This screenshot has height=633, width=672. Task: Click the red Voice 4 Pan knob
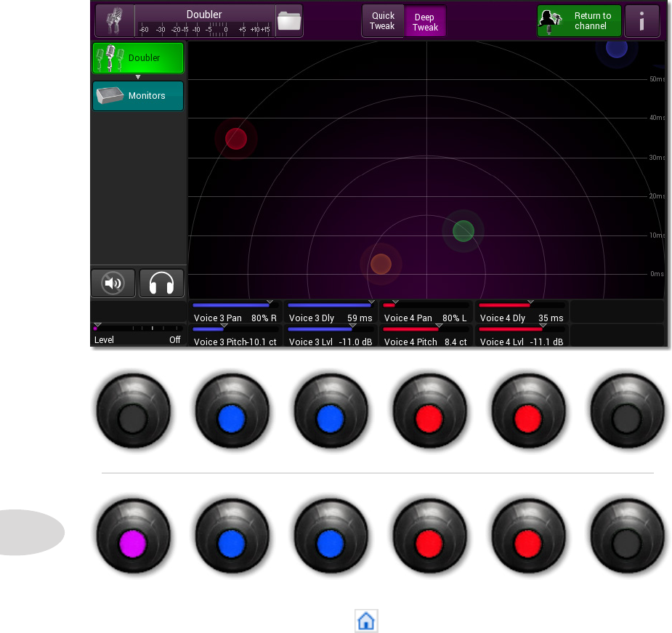[x=429, y=411]
